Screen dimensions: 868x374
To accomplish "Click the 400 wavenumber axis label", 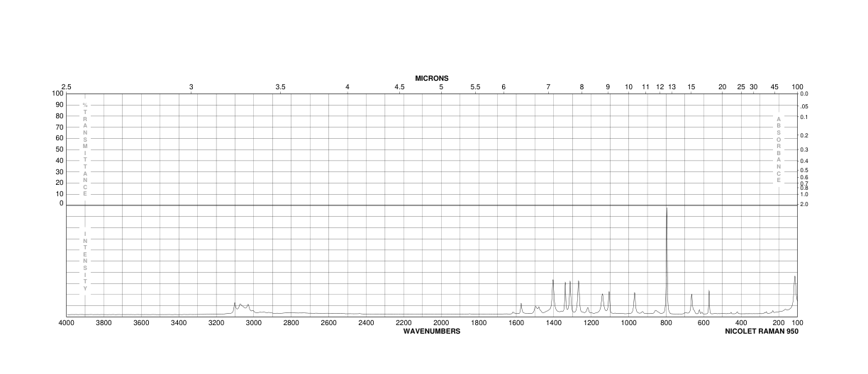I will [x=741, y=324].
